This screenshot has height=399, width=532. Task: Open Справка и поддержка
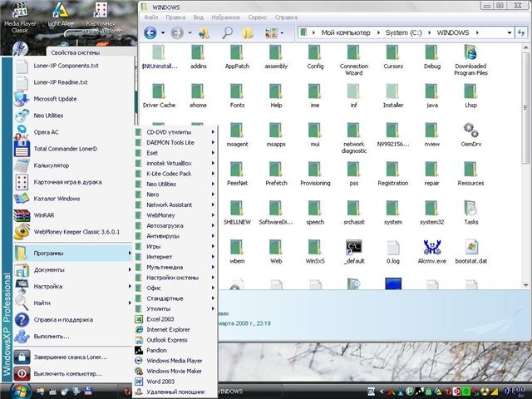(72, 319)
